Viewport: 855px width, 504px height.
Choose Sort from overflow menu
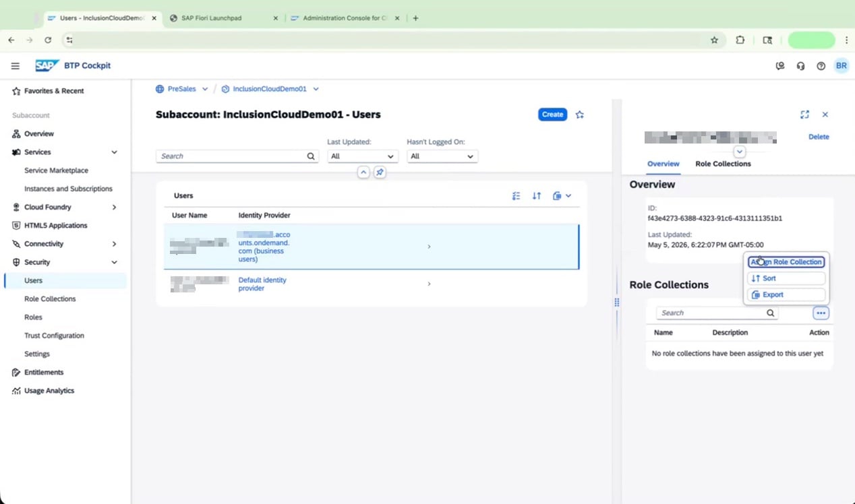786,278
